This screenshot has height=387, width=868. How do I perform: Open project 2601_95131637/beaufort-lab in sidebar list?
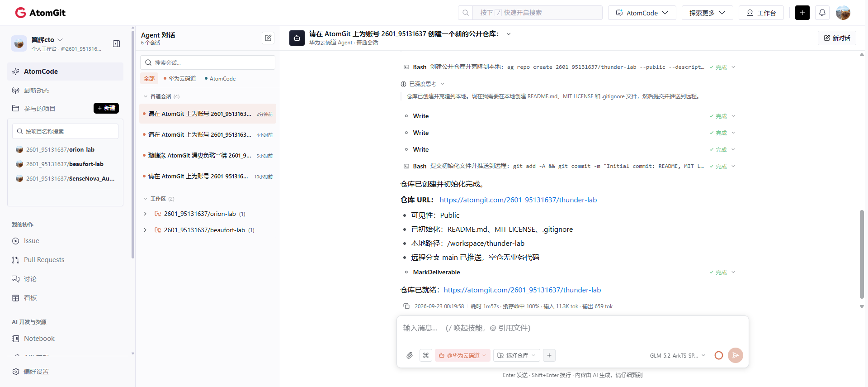click(65, 164)
